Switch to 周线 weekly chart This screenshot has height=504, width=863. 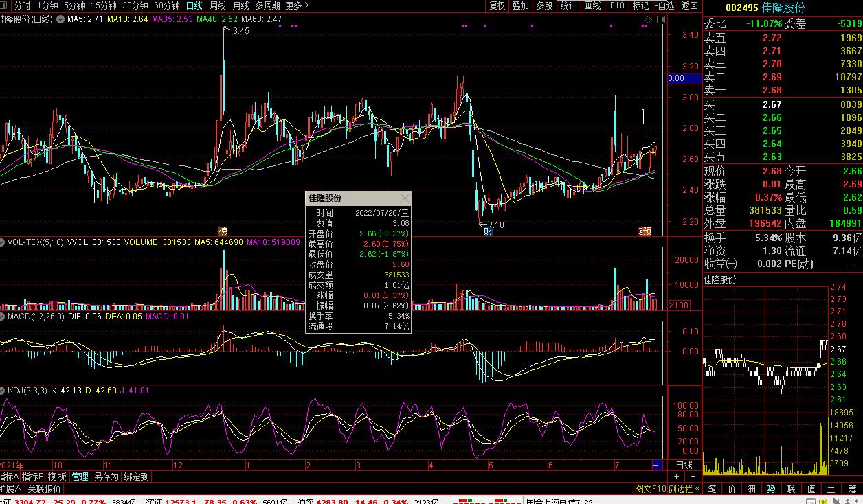pyautogui.click(x=218, y=5)
